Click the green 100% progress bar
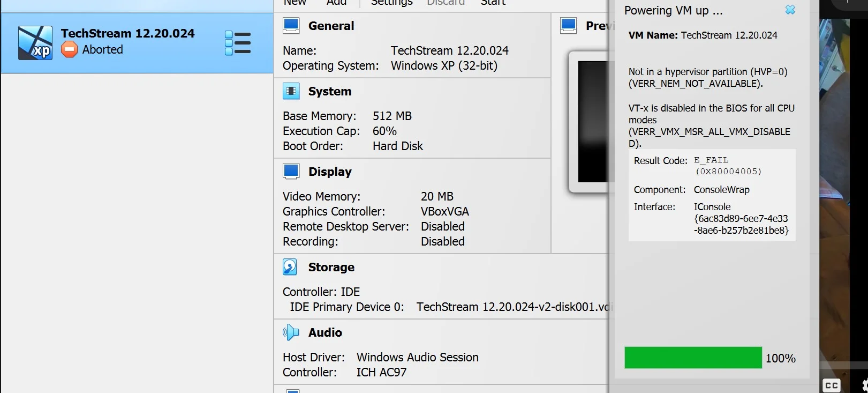Image resolution: width=868 pixels, height=393 pixels. click(693, 358)
